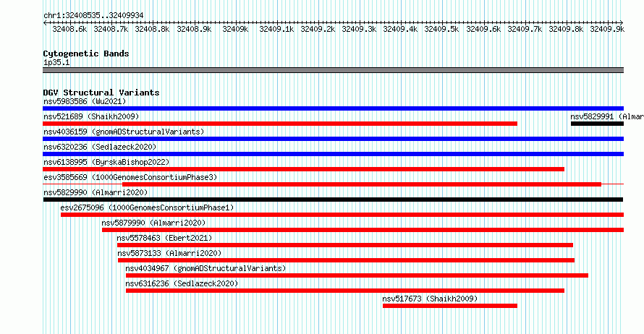Click the 32408.7k ruler tick label
This screenshot has height=334, width=644.
pyautogui.click(x=111, y=29)
